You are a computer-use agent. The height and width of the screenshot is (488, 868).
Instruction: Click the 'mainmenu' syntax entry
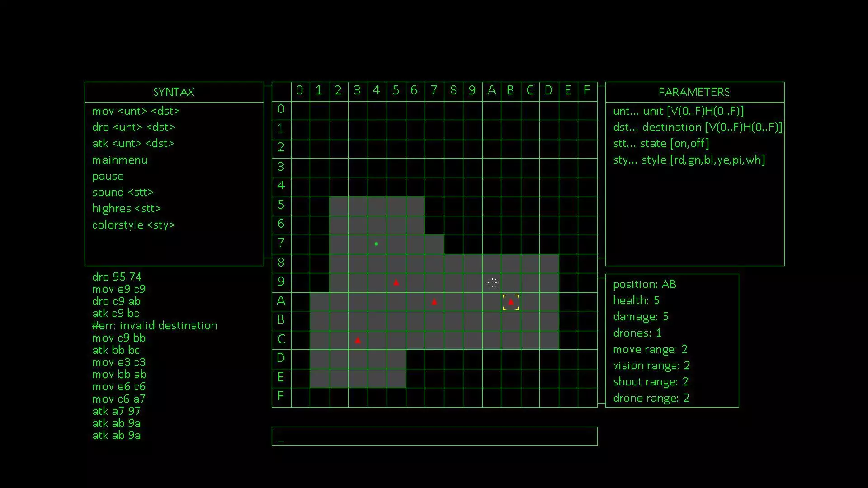(x=120, y=160)
